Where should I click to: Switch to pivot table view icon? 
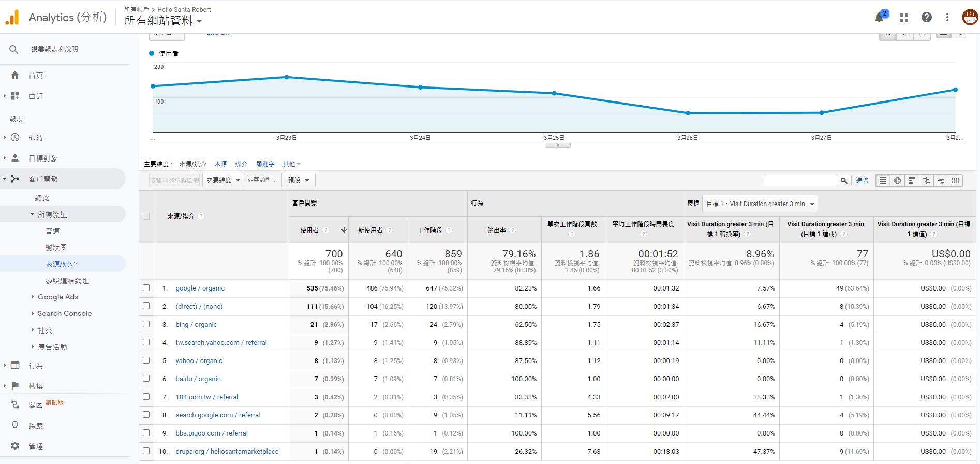click(x=955, y=181)
